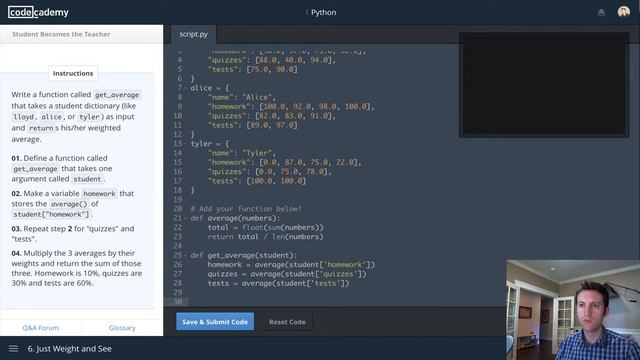
Task: Click line 20 comment 'Add your function below!'
Action: [246, 209]
